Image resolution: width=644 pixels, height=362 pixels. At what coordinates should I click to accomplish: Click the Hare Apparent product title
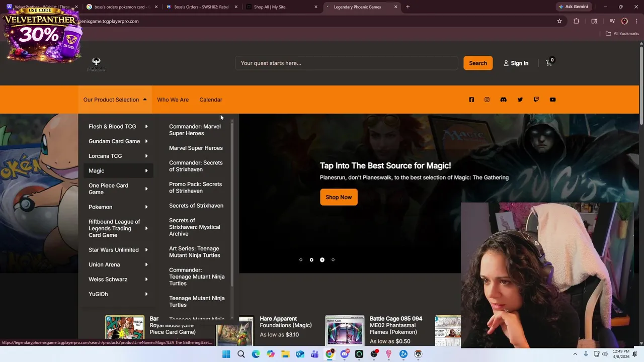tap(286, 322)
